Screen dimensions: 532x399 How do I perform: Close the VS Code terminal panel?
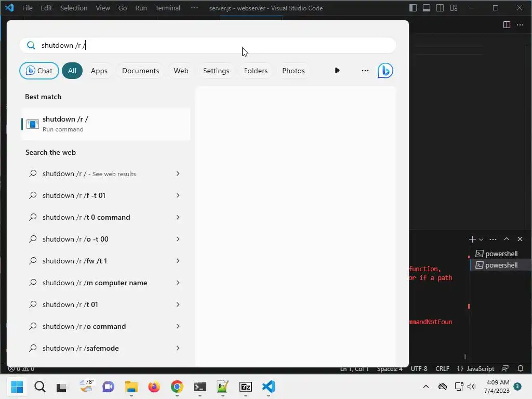(x=520, y=239)
